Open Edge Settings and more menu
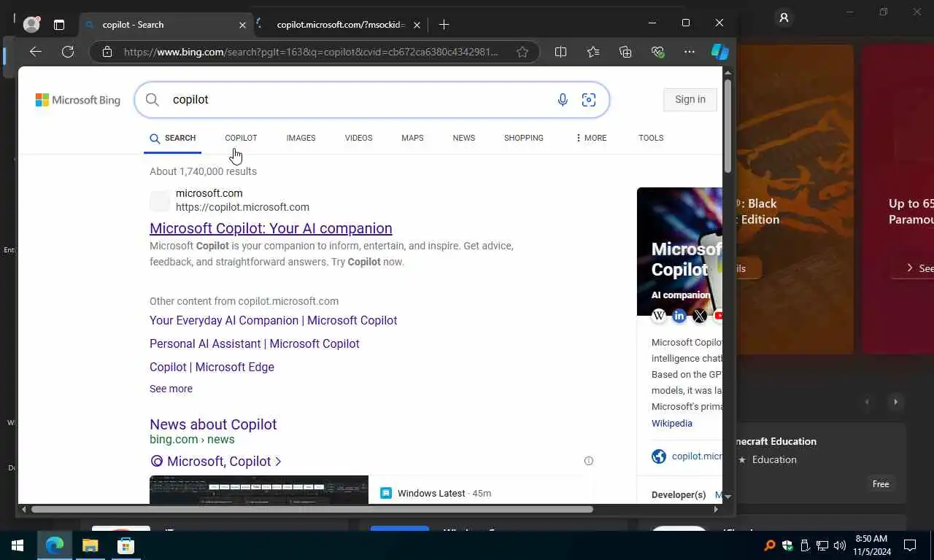Viewport: 934px width, 560px height. (x=690, y=52)
